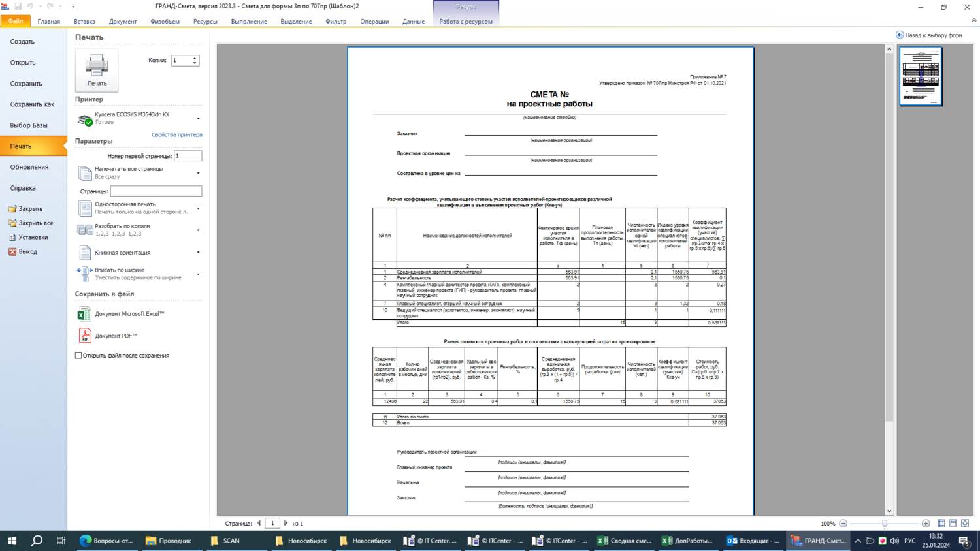Click the current page number box below preview

(x=272, y=524)
